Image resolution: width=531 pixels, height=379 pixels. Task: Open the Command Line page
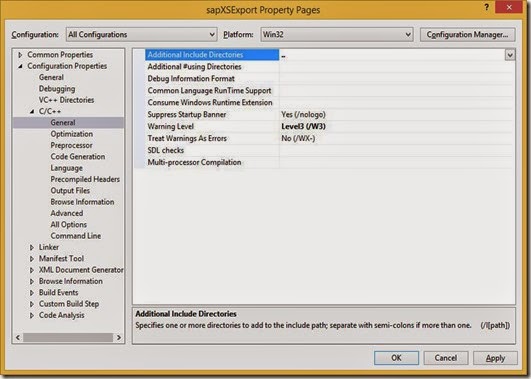[76, 236]
